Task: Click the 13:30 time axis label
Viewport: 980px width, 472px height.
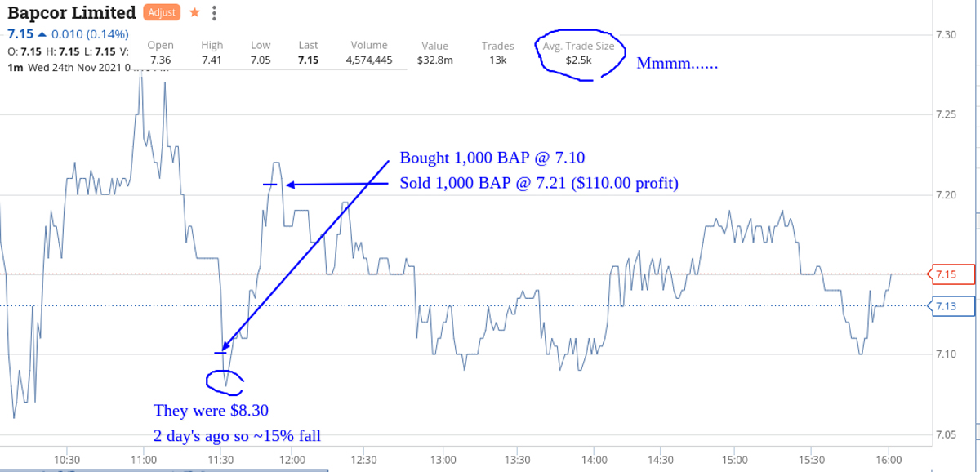Action: [516, 460]
